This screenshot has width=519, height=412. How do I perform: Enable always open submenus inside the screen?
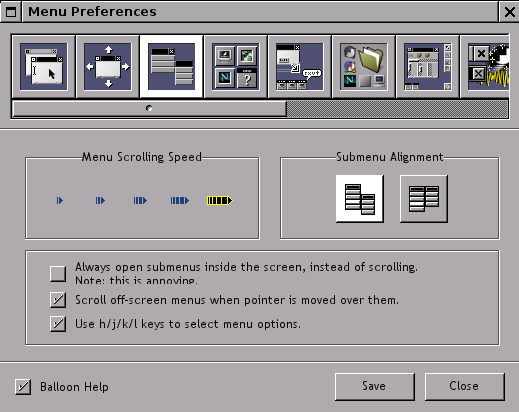coord(58,274)
